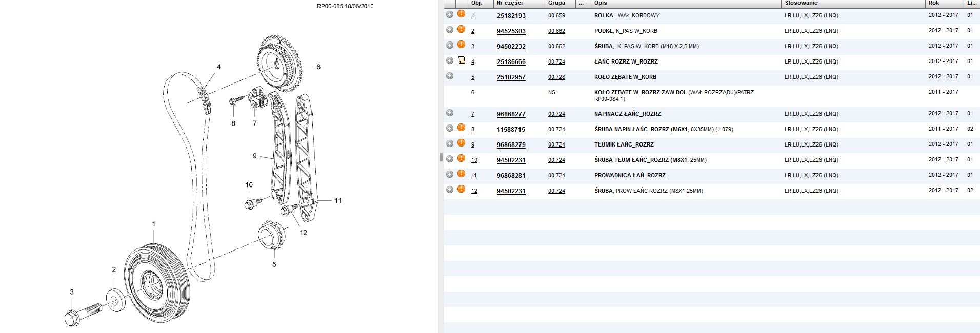The image size is (980, 333).
Task: Click the orange warning icon for ŚRUBA K_PAS W_KORB
Action: (461, 45)
